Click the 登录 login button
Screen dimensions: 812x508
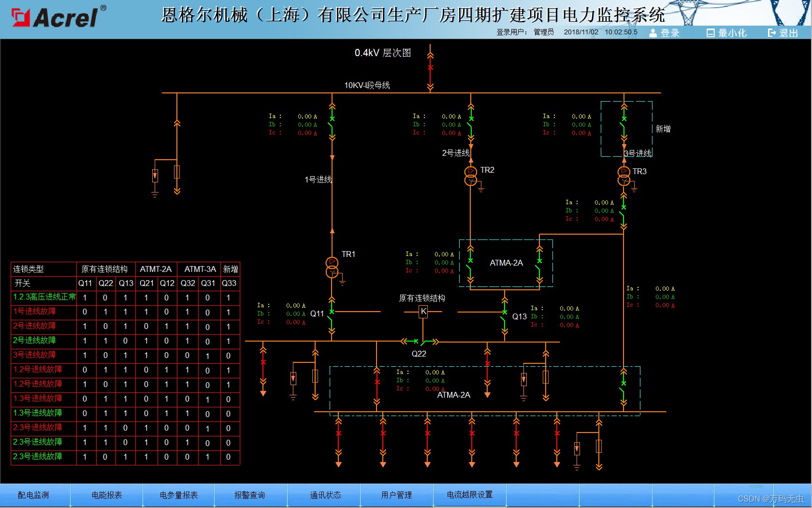coord(665,33)
